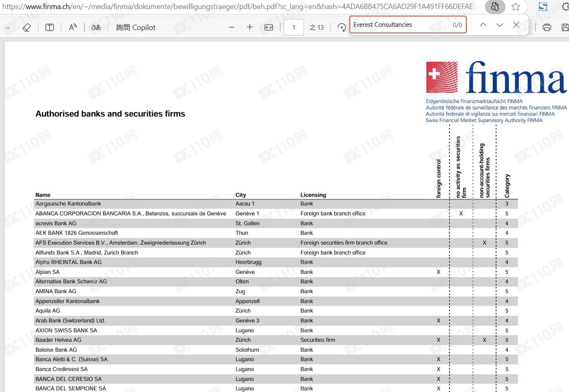This screenshot has height=392, width=569.
Task: Expand the drawing tool dropdown chevron
Action: click(8, 28)
